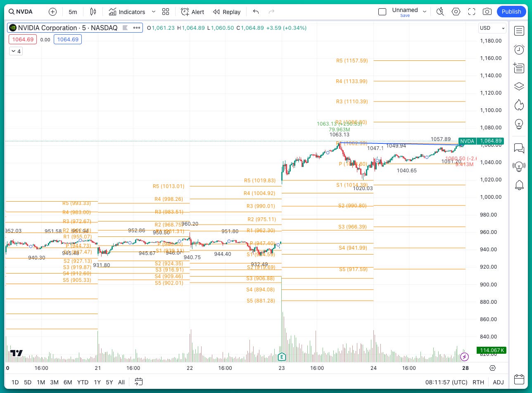Collapse the indicator legend showing 4

click(16, 51)
